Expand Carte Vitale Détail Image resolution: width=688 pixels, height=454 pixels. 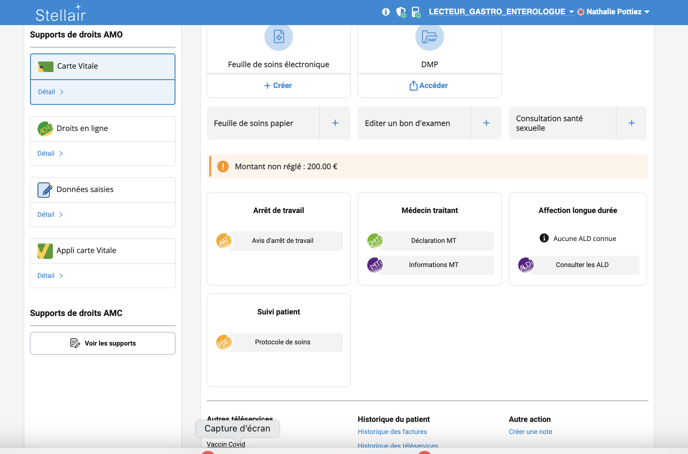pos(51,92)
